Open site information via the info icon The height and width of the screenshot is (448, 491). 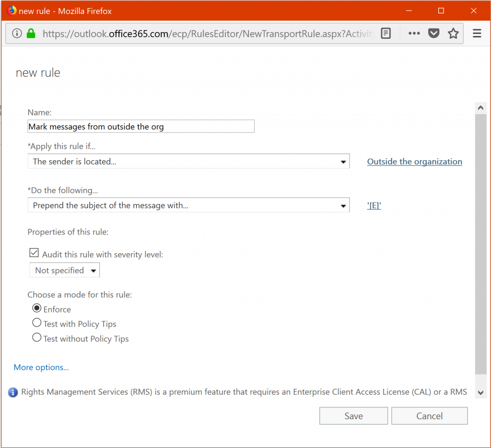pos(17,34)
